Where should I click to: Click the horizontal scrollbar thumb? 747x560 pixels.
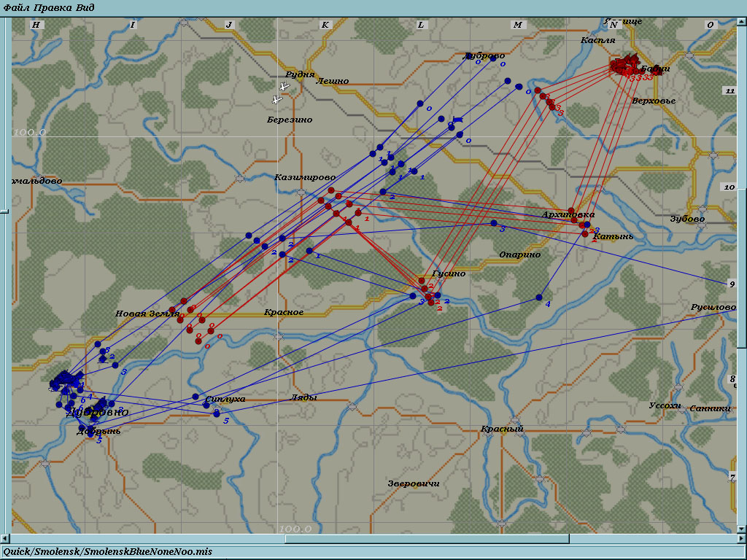(427, 539)
